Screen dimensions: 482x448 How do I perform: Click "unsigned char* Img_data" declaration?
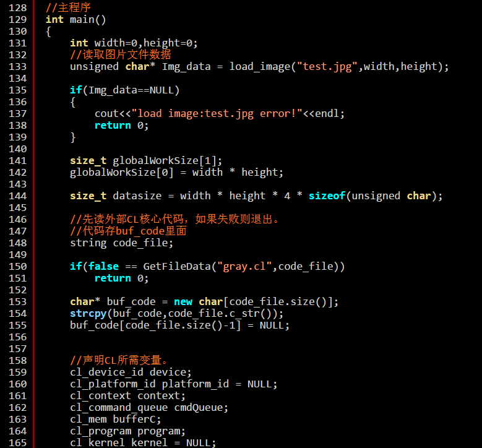point(140,66)
